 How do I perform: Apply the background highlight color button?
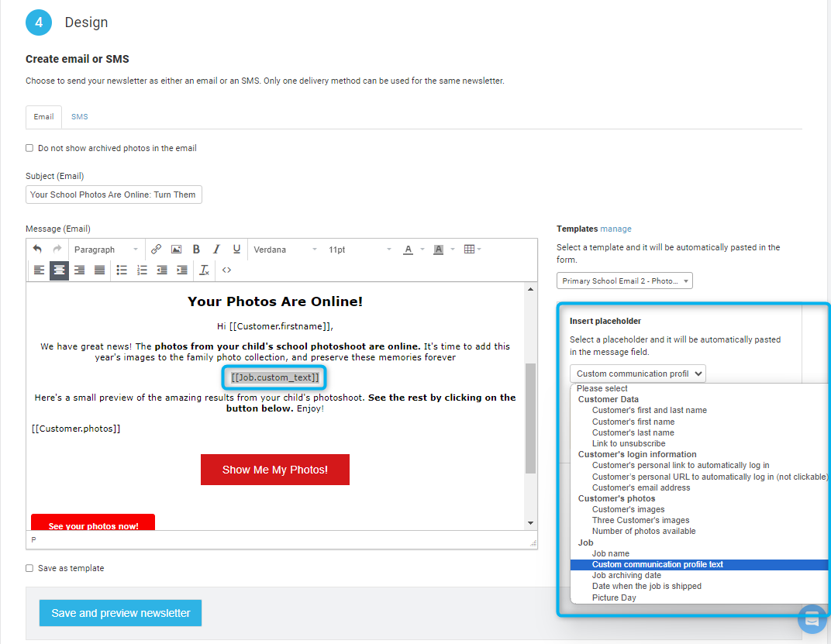click(438, 249)
